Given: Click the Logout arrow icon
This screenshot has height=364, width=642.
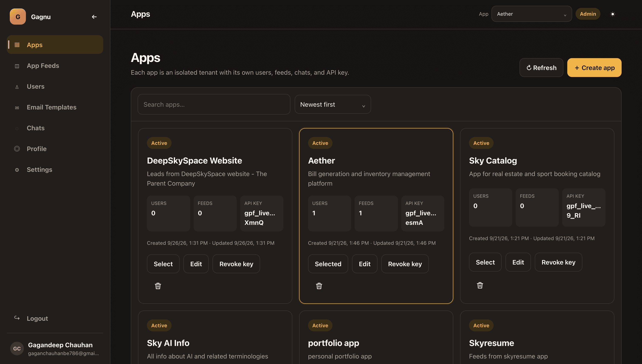Looking at the screenshot, I should [x=17, y=318].
